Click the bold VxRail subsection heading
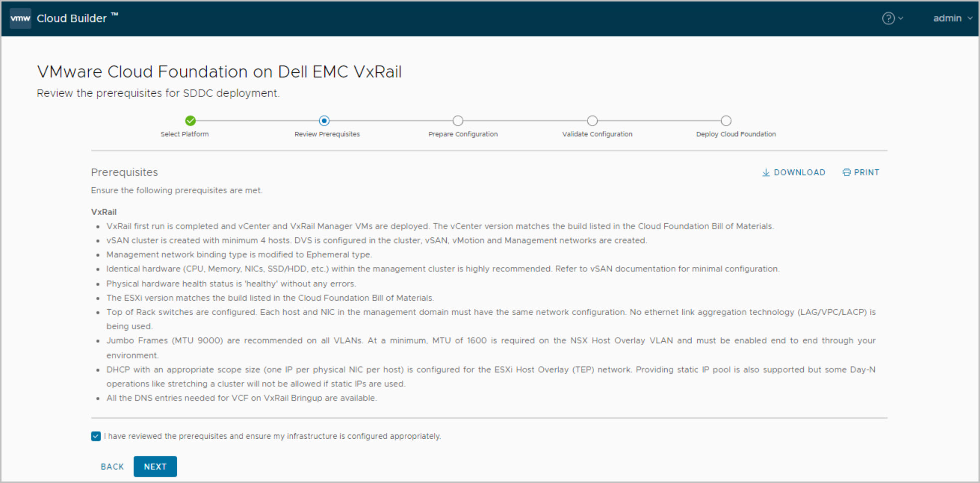The height and width of the screenshot is (483, 980). coord(104,212)
